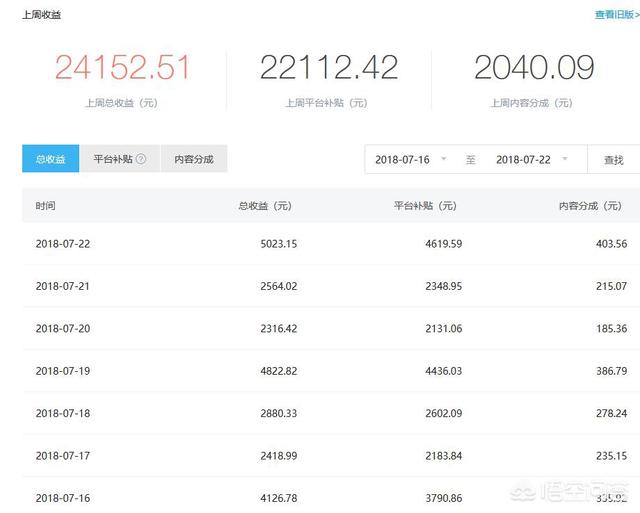This screenshot has height=513, width=640.
Task: Select the 2018-07-16 date row
Action: (331, 495)
